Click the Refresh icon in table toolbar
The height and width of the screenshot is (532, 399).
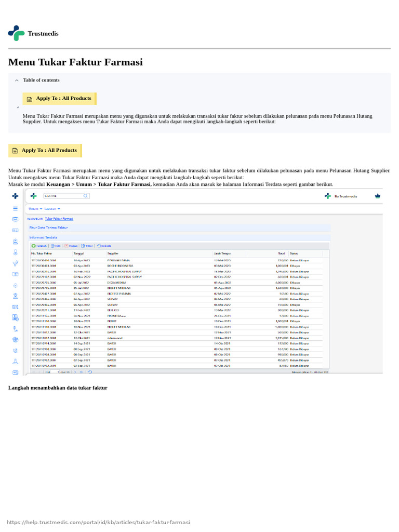point(99,246)
